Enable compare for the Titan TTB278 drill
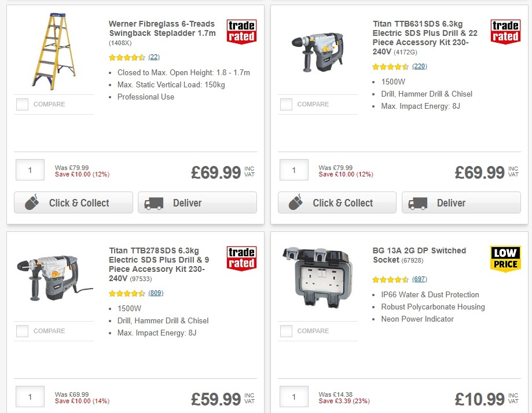Viewport: 532px width, 413px height. point(22,331)
